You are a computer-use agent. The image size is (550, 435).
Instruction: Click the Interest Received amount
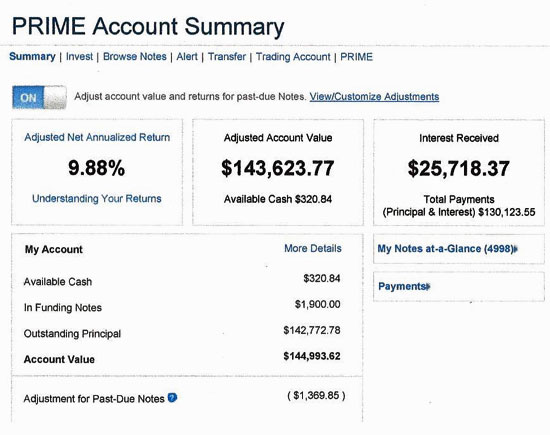coord(459,168)
